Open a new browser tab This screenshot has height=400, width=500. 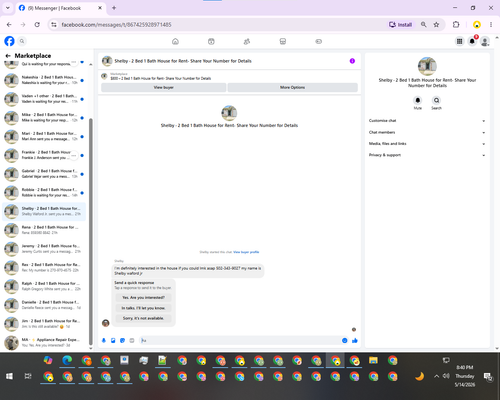114,8
